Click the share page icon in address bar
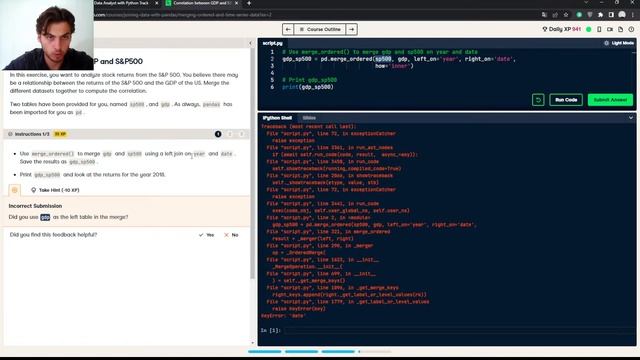The image size is (640, 360). (x=555, y=15)
